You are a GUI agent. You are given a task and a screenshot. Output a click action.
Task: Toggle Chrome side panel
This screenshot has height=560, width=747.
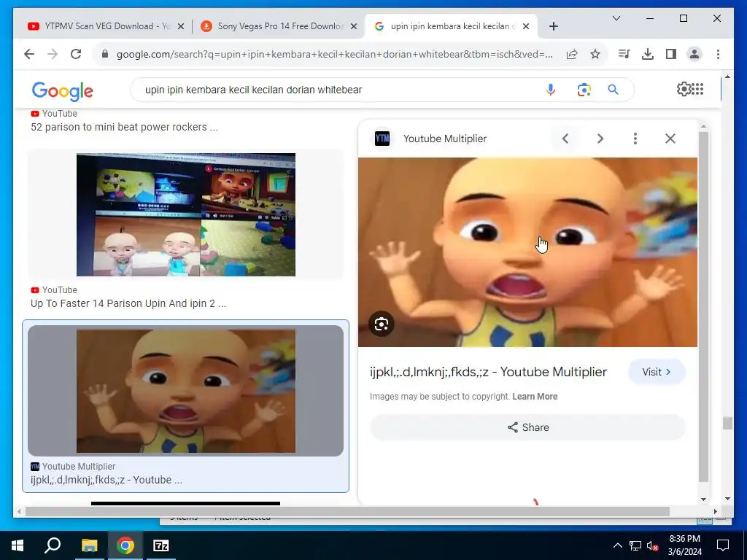671,54
